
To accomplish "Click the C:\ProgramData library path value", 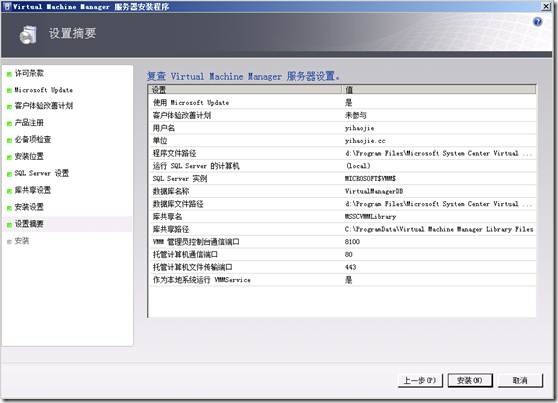I will tap(439, 229).
